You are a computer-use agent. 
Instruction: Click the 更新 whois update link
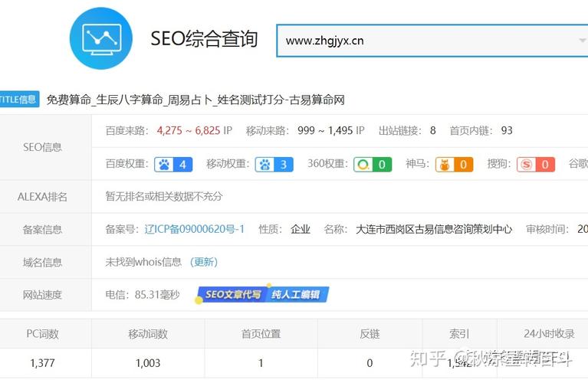pos(204,261)
